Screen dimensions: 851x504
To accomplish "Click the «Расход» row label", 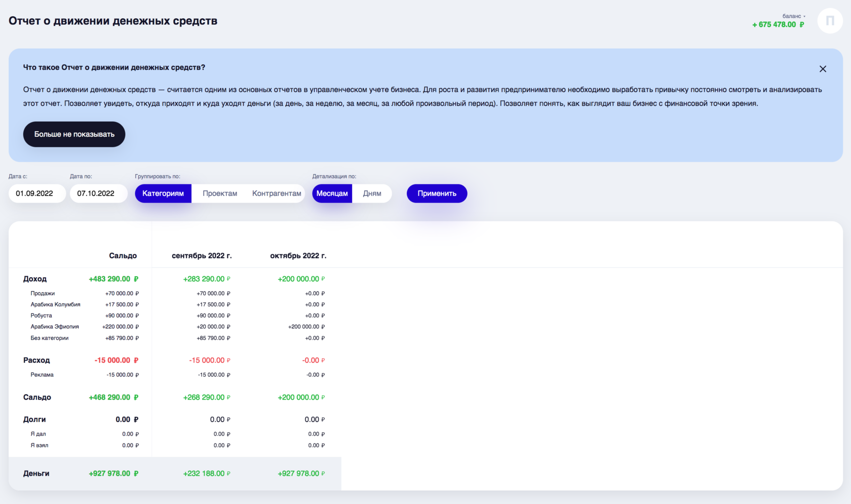I will click(x=36, y=360).
